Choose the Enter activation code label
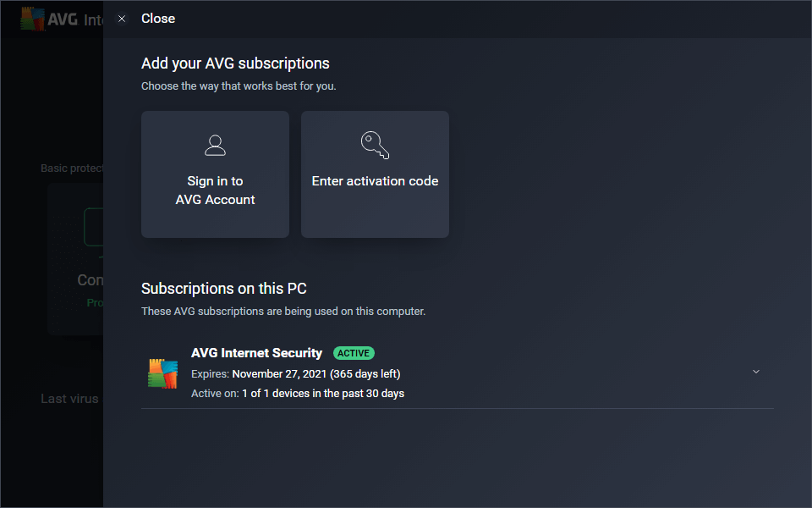 (x=375, y=181)
